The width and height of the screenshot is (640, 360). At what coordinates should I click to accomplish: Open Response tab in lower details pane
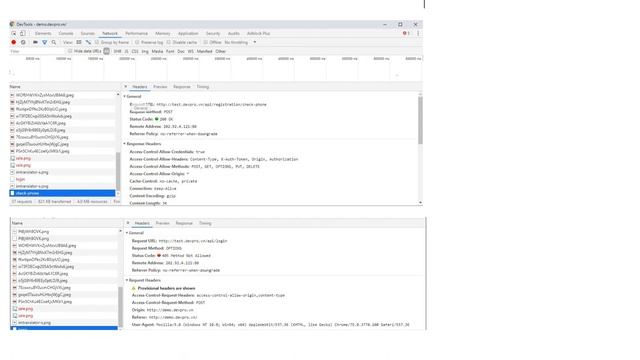[x=184, y=223]
